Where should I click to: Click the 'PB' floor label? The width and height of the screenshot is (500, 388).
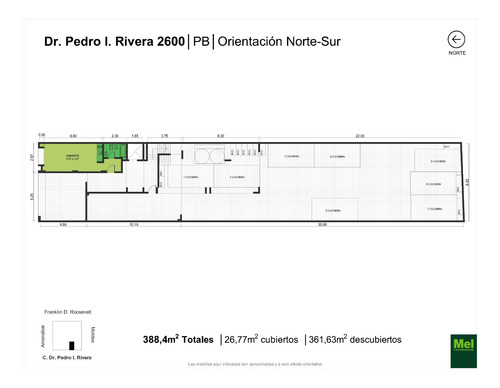[x=201, y=42]
